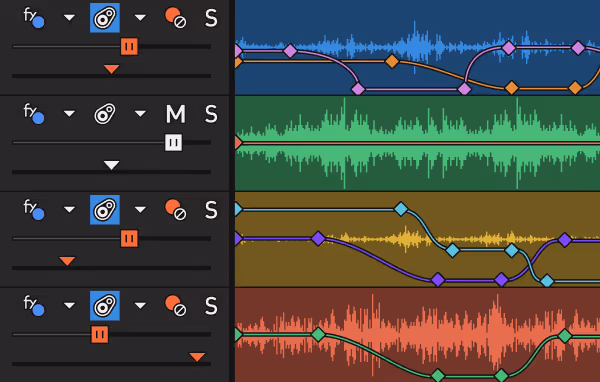
Task: Solo the green track with its S button
Action: coord(211,114)
